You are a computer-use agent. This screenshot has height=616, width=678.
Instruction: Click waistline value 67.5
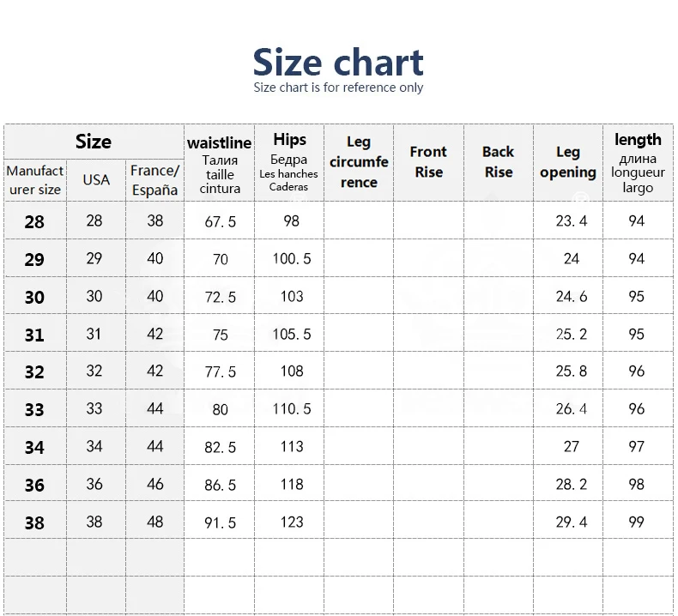(x=220, y=221)
